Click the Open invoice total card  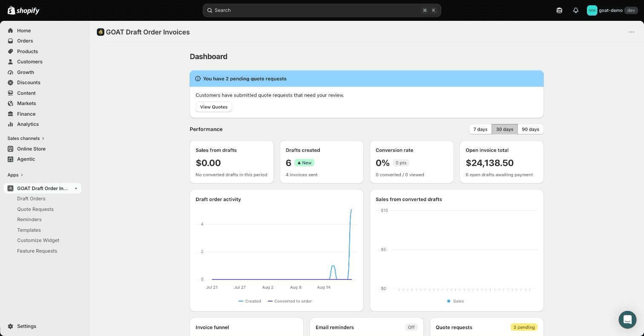[502, 162]
